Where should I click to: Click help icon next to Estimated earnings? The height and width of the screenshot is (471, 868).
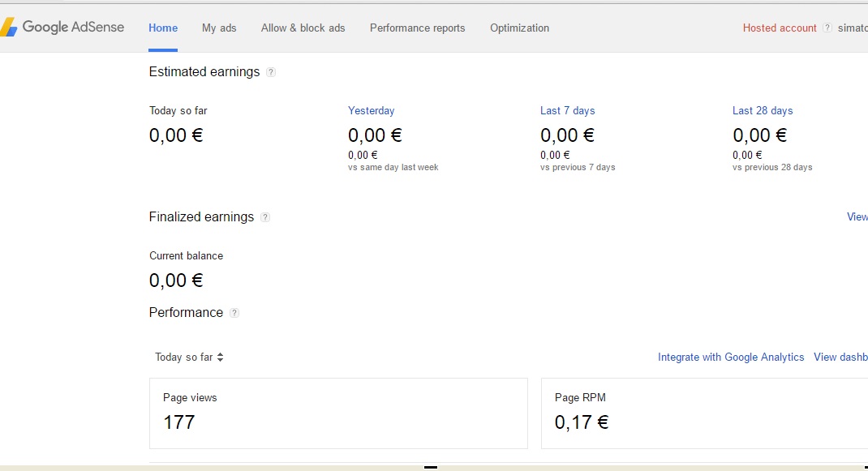271,72
